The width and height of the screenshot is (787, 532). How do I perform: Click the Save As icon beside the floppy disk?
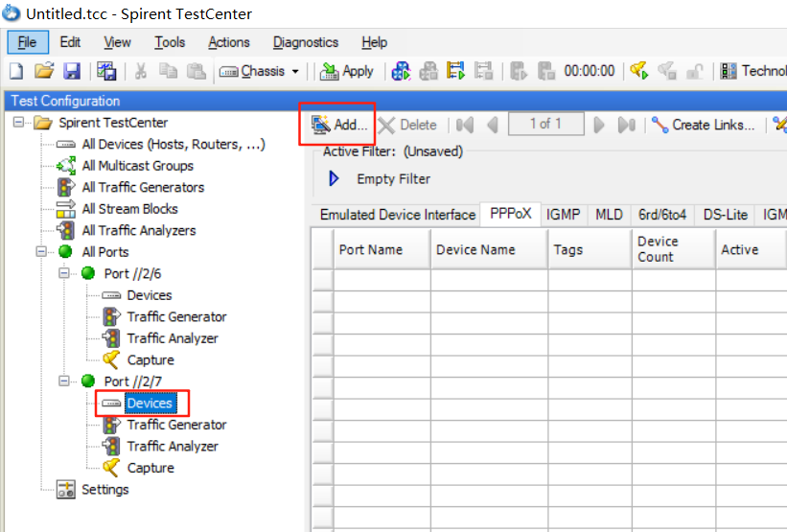[x=106, y=71]
